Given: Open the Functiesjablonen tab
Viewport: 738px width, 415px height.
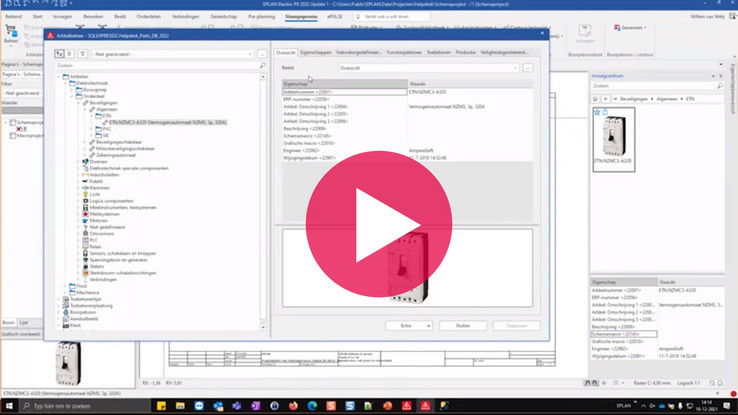Looking at the screenshot, I should pyautogui.click(x=404, y=52).
